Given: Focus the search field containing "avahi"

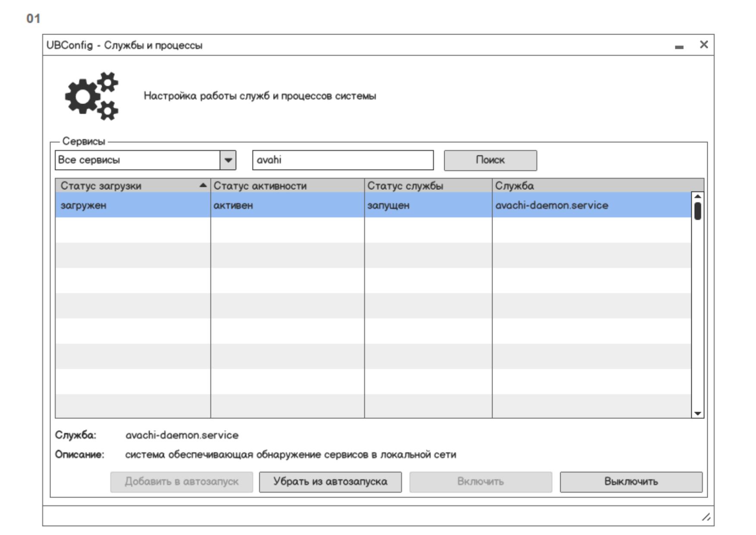Looking at the screenshot, I should point(342,160).
